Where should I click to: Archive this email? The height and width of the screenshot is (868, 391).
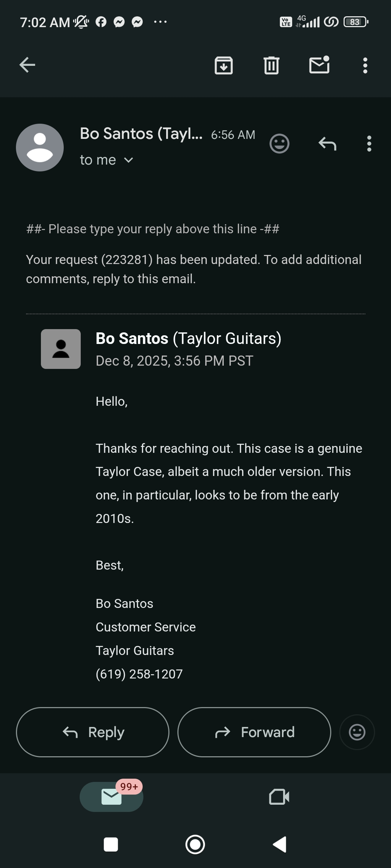pos(224,65)
